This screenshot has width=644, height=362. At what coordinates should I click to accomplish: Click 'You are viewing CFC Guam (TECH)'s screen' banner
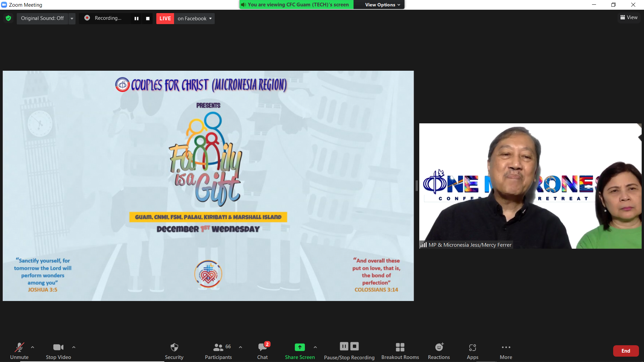click(x=296, y=5)
